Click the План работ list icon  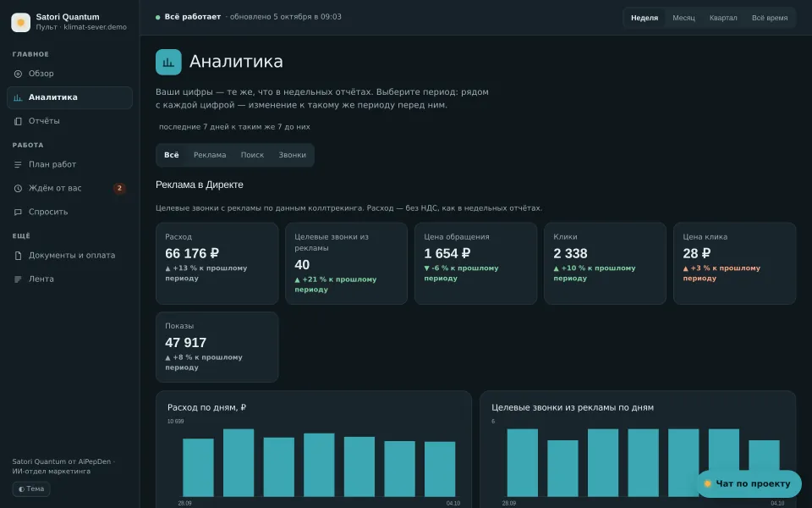(18, 165)
